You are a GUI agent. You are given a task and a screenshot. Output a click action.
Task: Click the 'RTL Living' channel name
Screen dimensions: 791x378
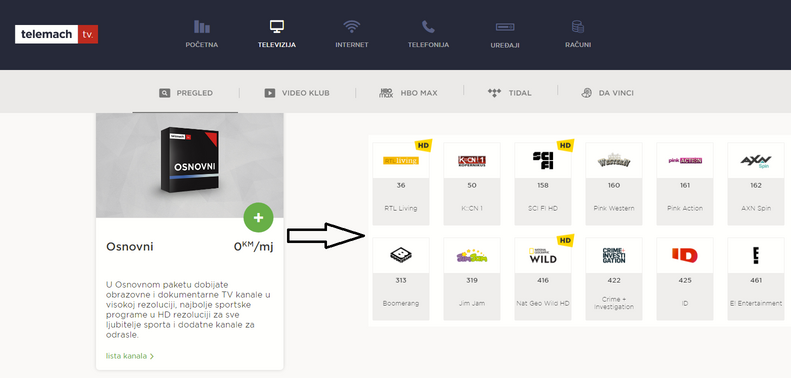pos(401,208)
